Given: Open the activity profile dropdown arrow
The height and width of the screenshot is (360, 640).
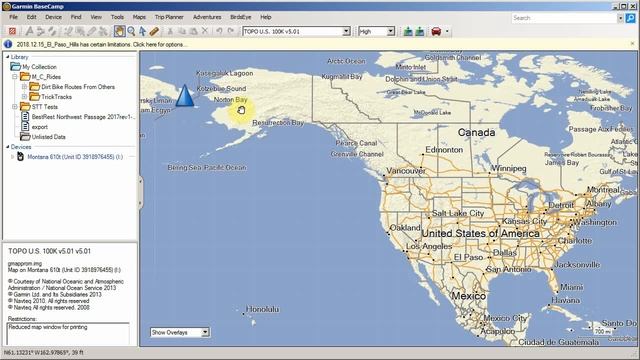Looking at the screenshot, I should [447, 31].
